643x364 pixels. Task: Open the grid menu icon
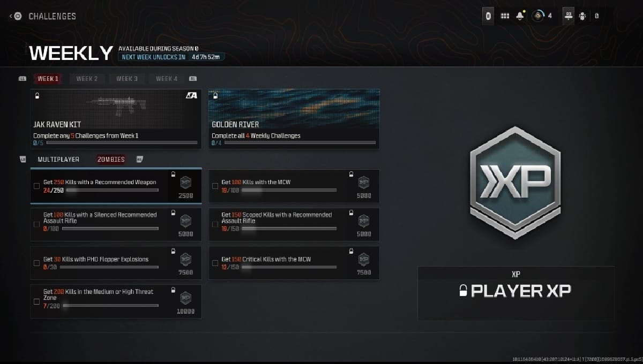coord(505,16)
